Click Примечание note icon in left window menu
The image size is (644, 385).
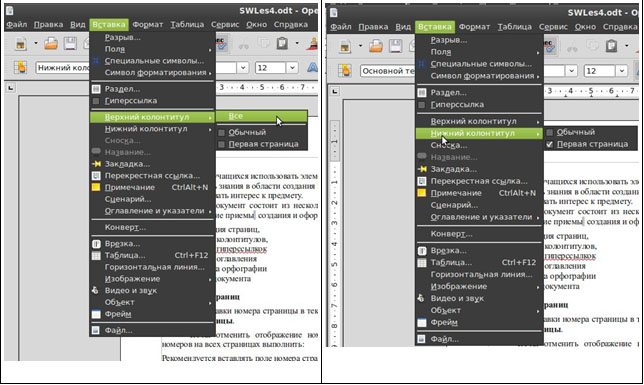(96, 187)
